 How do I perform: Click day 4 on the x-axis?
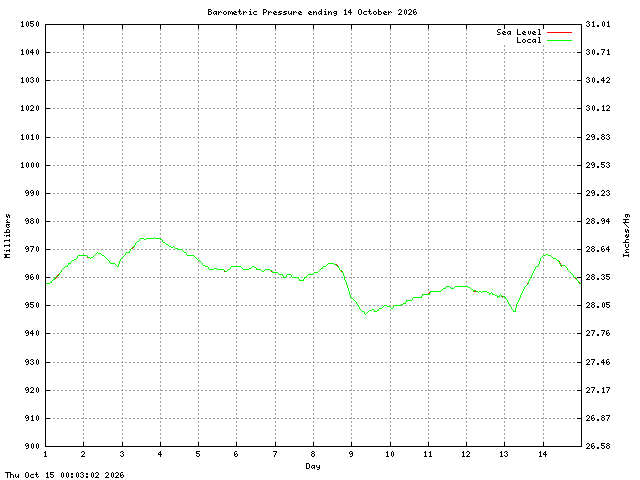pyautogui.click(x=160, y=454)
